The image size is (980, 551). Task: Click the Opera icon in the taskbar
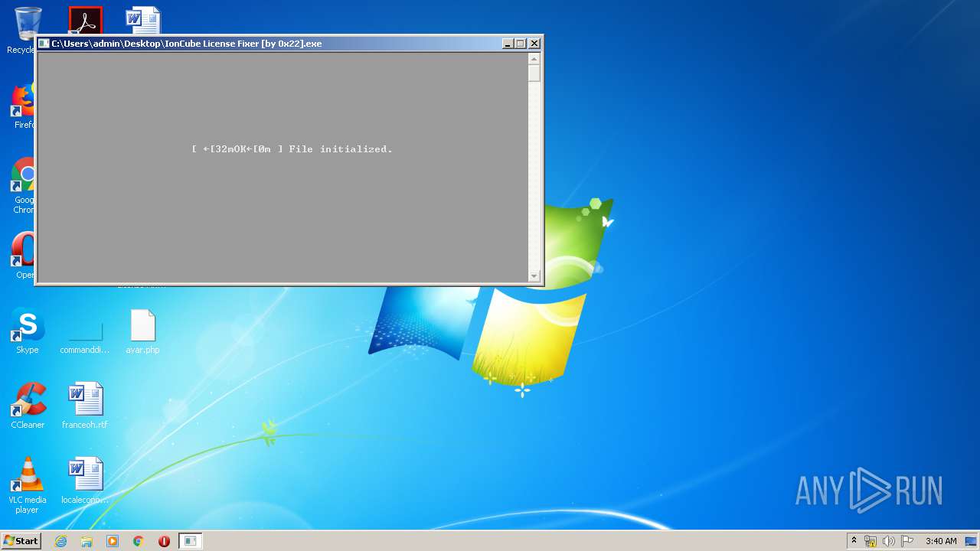164,541
